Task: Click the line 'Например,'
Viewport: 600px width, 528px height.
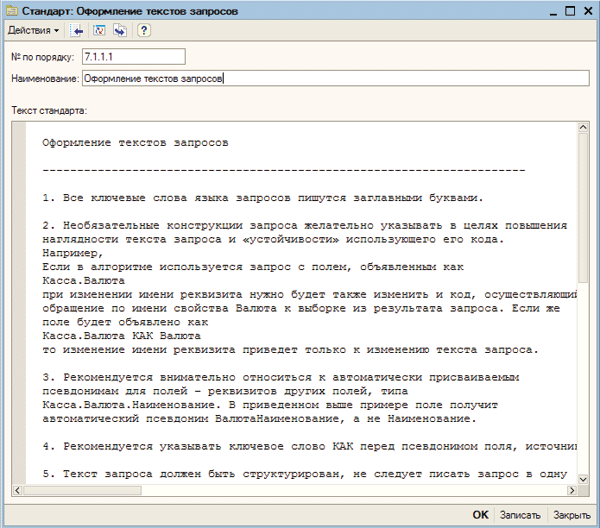Action: point(73,253)
